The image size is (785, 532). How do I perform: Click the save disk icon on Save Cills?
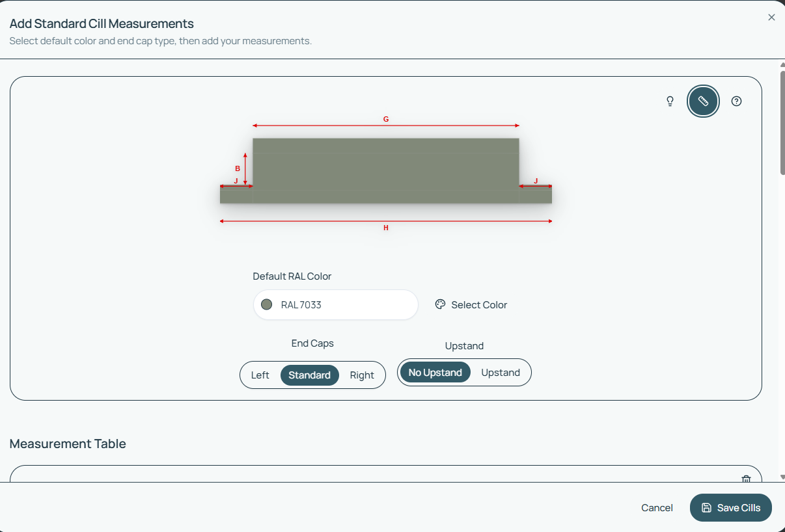click(706, 508)
